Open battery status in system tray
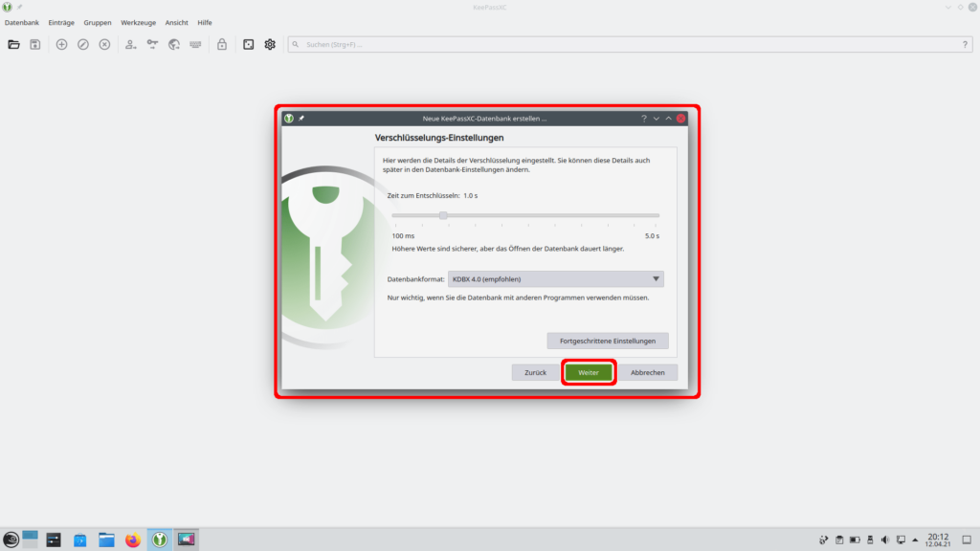Screen dimensions: 980x551 [x=855, y=540]
